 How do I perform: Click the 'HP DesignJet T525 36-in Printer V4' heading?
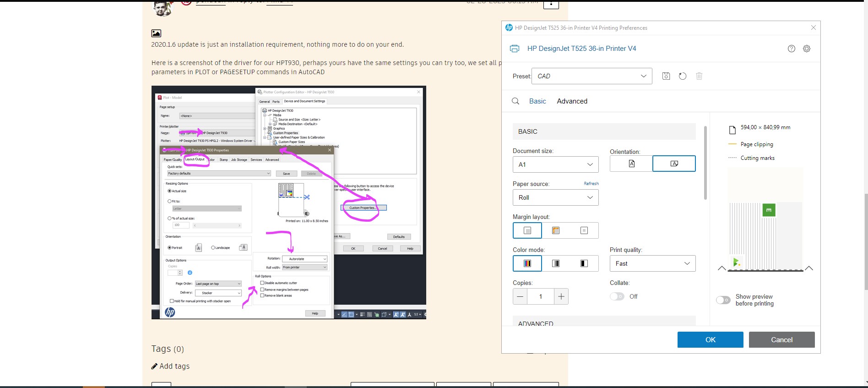pos(581,49)
